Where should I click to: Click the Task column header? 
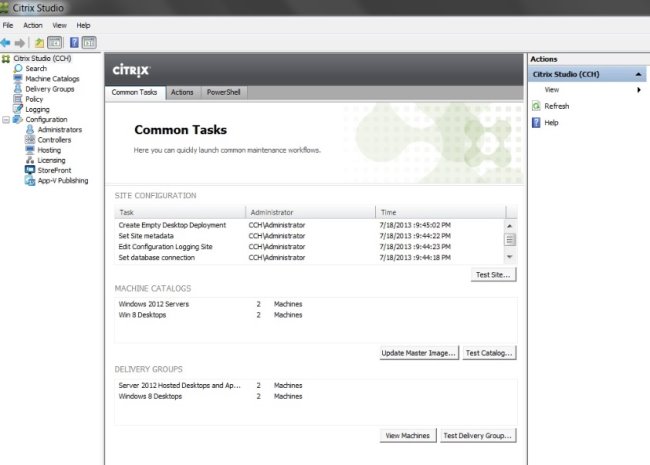click(180, 212)
